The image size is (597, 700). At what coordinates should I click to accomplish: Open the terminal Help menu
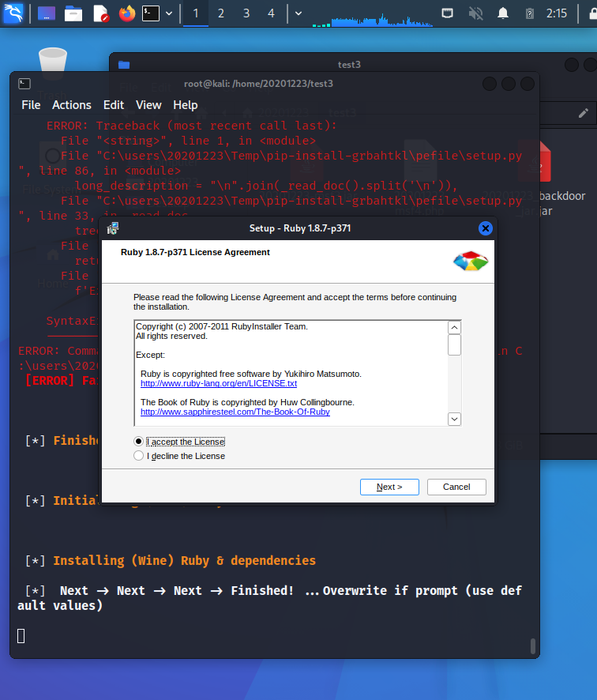pos(185,105)
